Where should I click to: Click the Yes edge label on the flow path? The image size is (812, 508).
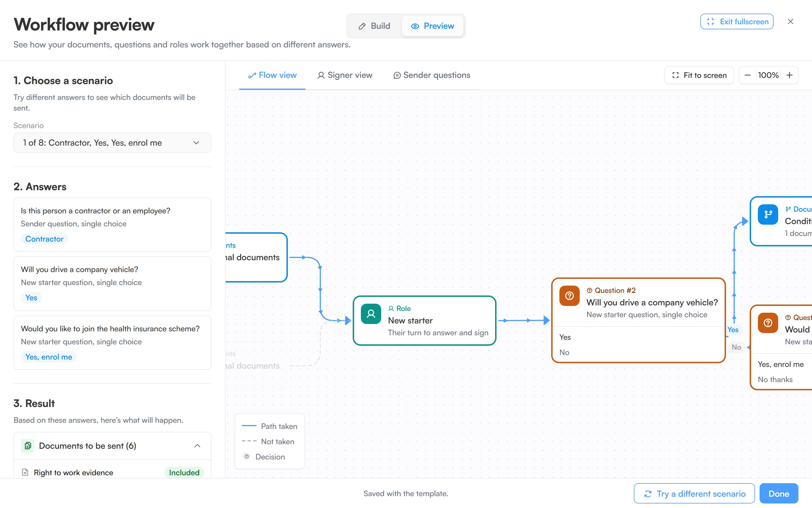coord(733,330)
